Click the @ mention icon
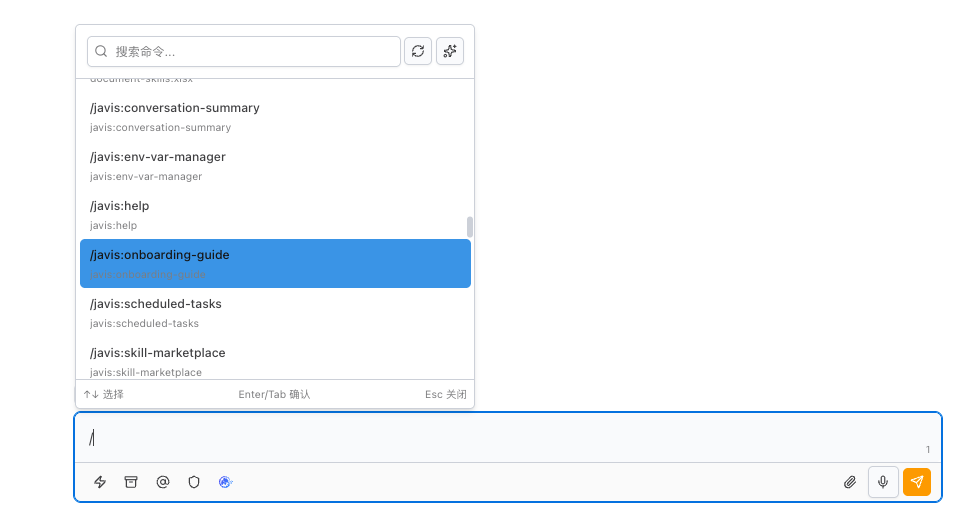 (163, 482)
